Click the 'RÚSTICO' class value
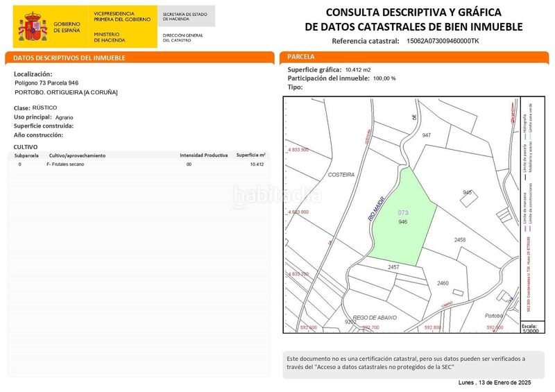Image resolution: width=555 pixels, height=392 pixels. tap(44, 108)
